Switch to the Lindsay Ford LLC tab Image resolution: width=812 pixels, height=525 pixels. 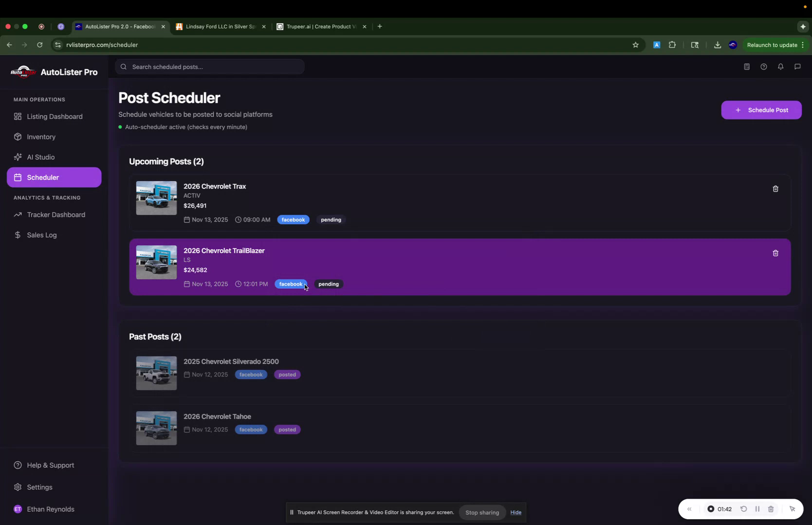(219, 27)
